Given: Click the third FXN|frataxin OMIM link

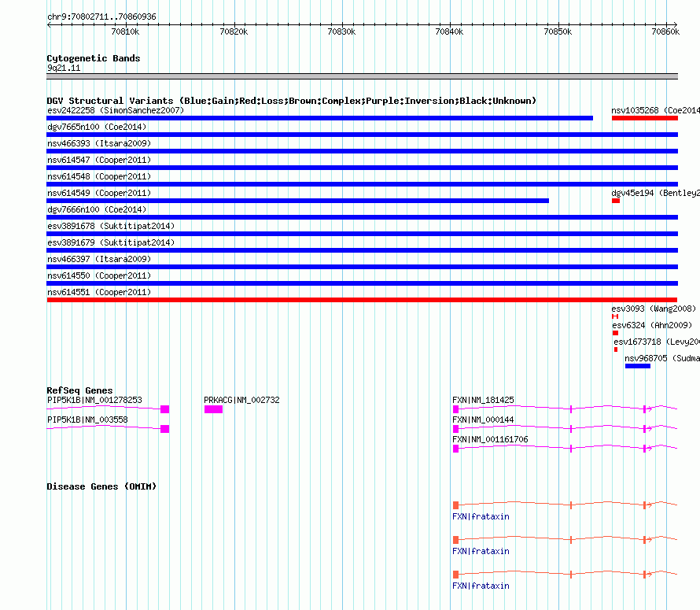Looking at the screenshot, I should pos(481,586).
